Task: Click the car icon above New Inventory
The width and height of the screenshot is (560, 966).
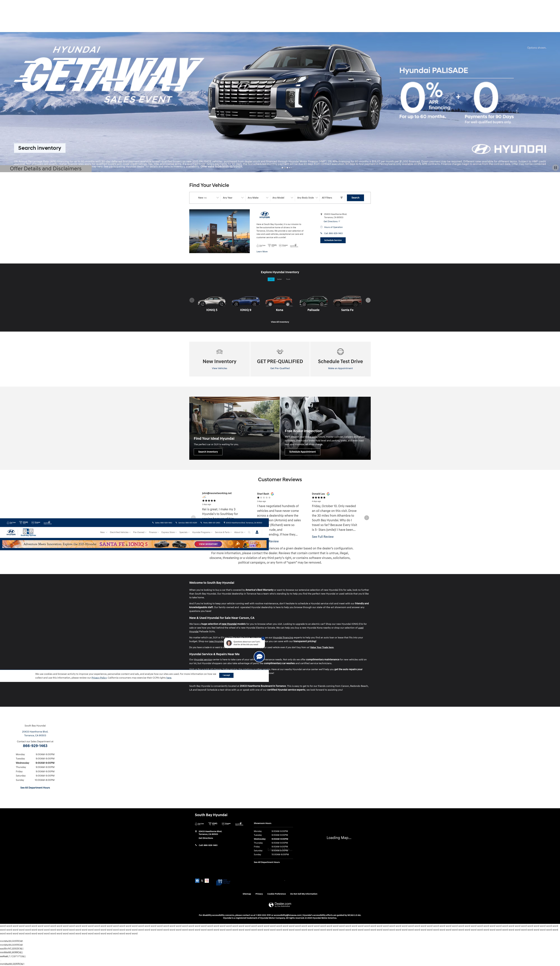Action: point(220,351)
